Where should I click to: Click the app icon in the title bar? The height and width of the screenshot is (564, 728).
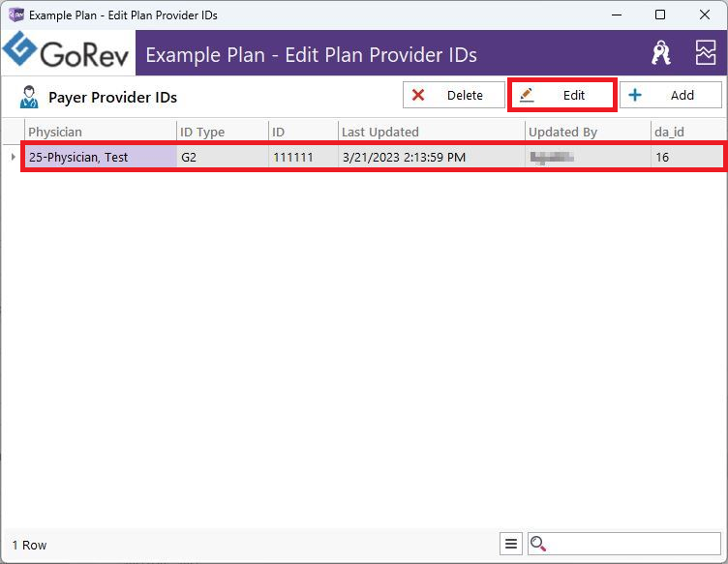pyautogui.click(x=16, y=15)
